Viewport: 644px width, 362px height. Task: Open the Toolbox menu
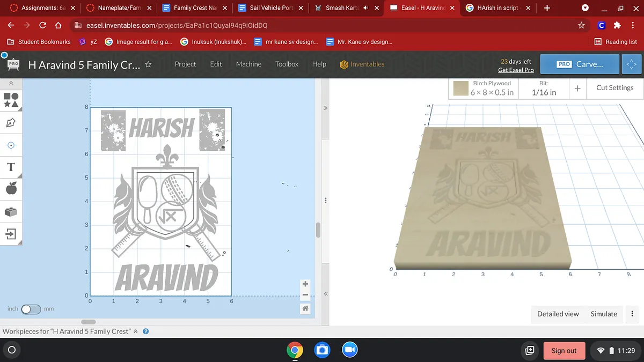click(287, 64)
